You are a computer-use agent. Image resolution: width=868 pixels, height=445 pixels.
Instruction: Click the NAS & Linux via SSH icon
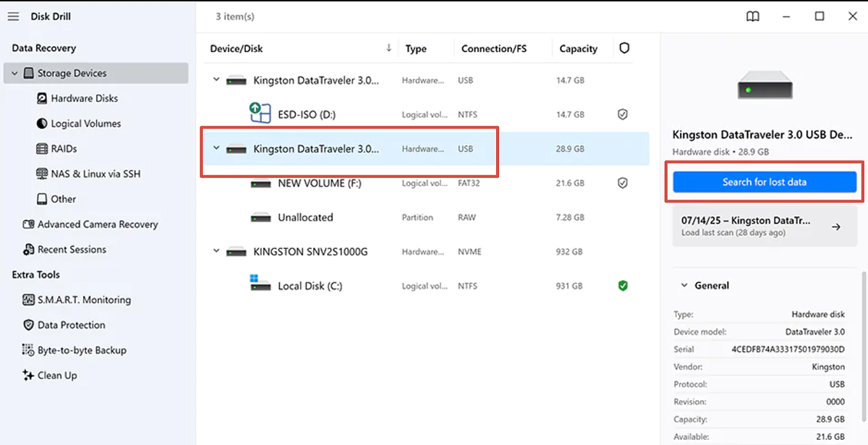[43, 174]
